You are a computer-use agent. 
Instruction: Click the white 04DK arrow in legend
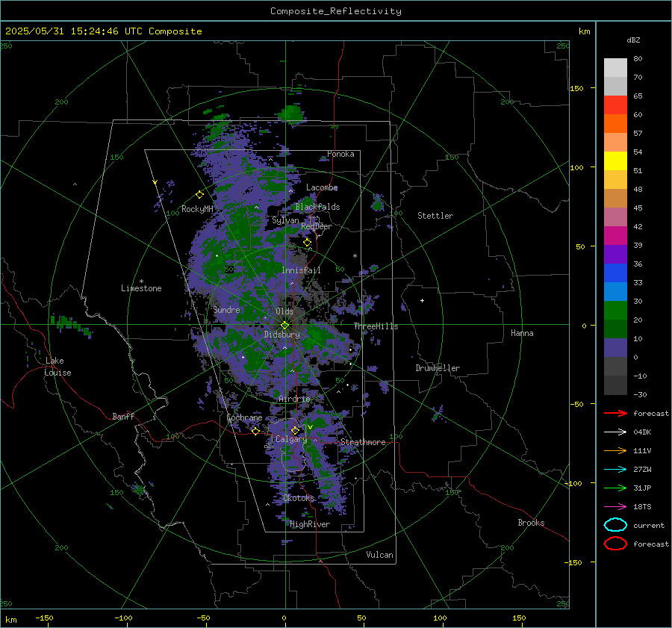[x=615, y=432]
